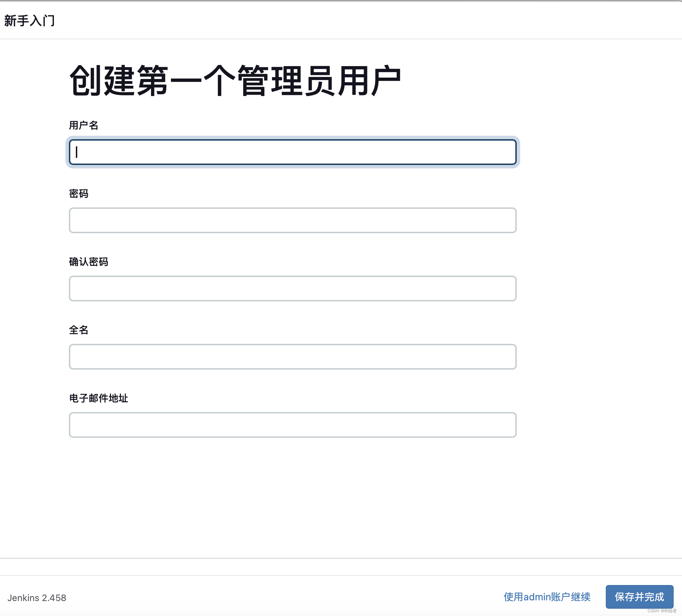This screenshot has height=616, width=682.
Task: Click the 全名 field label
Action: pos(79,330)
